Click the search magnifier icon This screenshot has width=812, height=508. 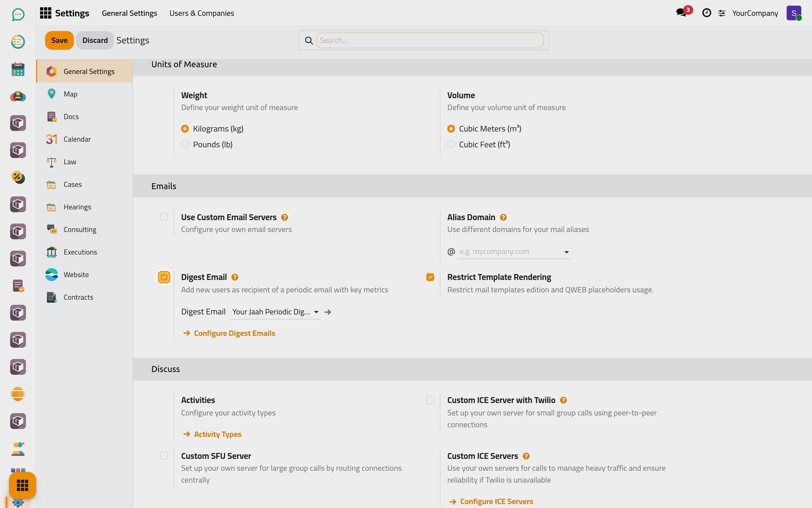[x=309, y=40]
